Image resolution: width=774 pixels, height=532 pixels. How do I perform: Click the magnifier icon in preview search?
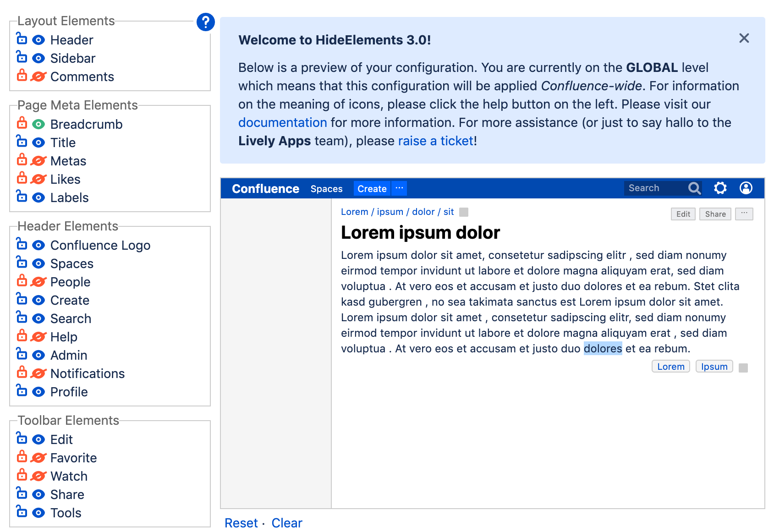coord(694,188)
